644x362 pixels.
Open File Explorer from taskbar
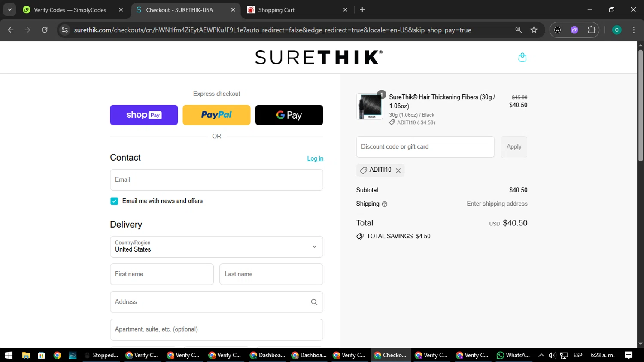[x=26, y=355]
